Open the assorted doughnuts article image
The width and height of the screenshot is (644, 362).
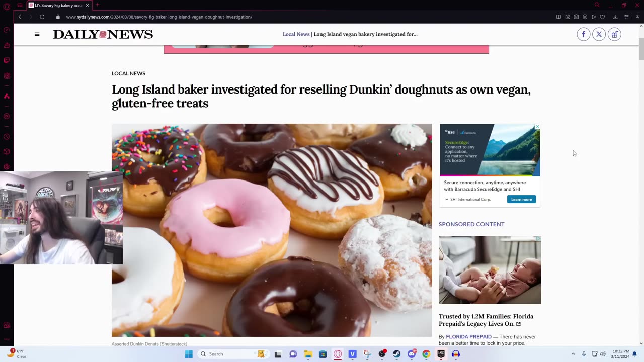(272, 230)
